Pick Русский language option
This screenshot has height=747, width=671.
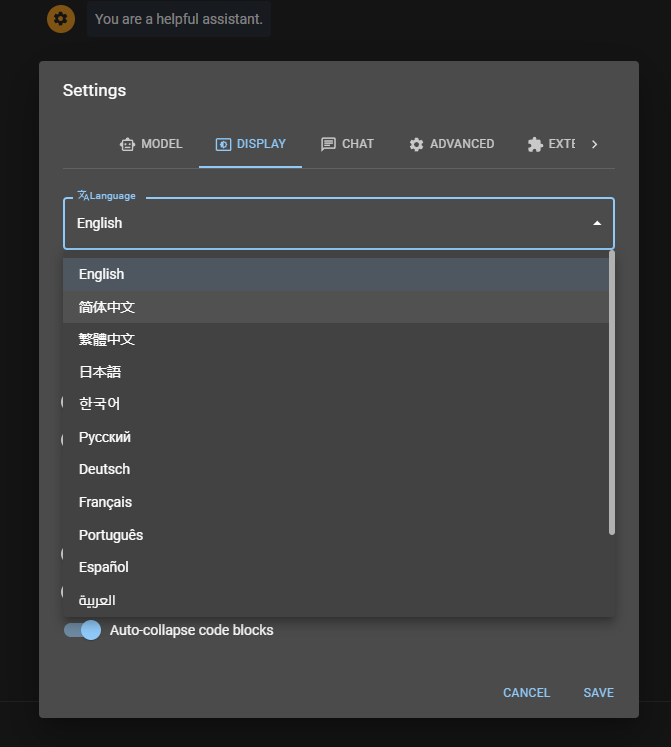[x=336, y=437]
